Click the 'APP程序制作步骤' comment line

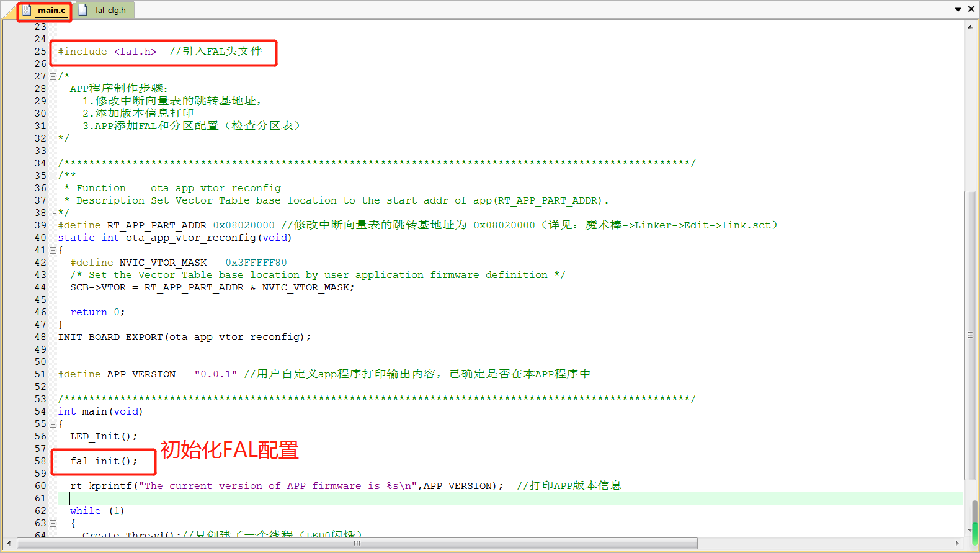[x=119, y=89]
